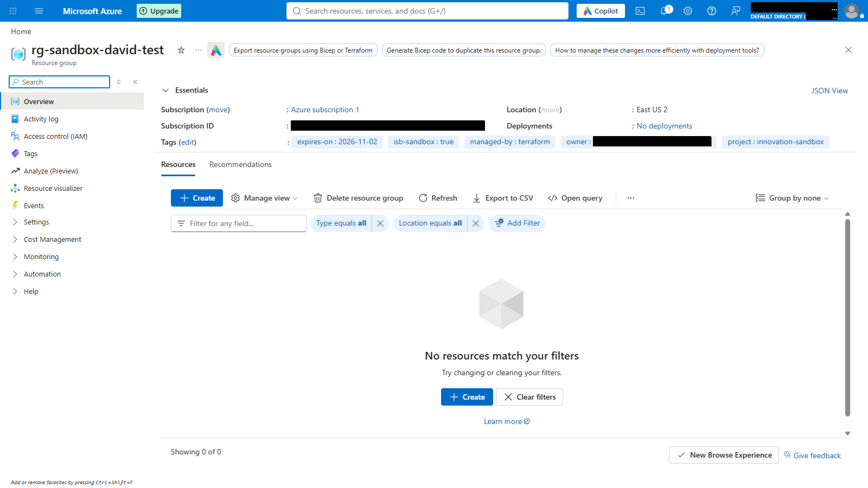Viewport: 868px width, 488px height.
Task: Switch to the Recommendations tab
Action: [240, 165]
